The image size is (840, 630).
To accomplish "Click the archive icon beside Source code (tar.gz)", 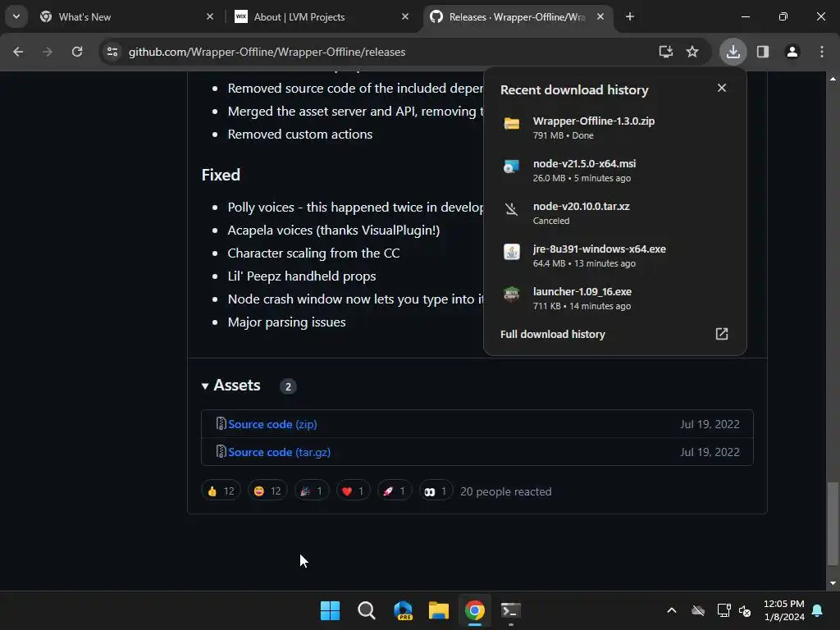I will 221,452.
